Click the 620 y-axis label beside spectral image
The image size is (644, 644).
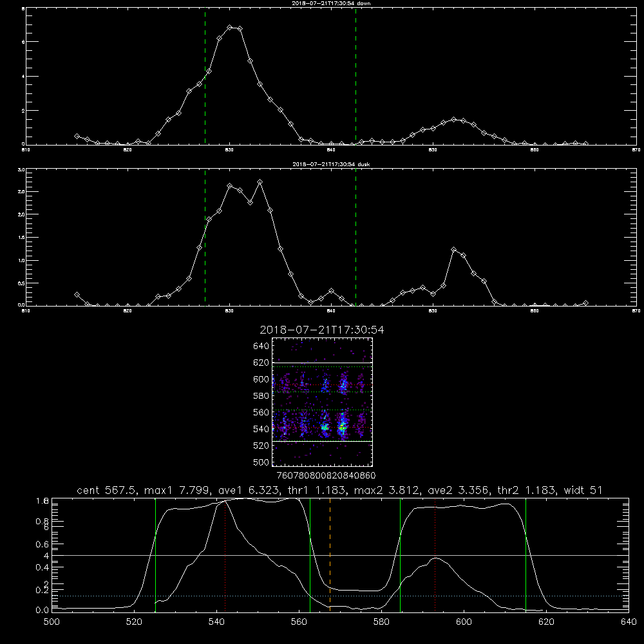261,363
